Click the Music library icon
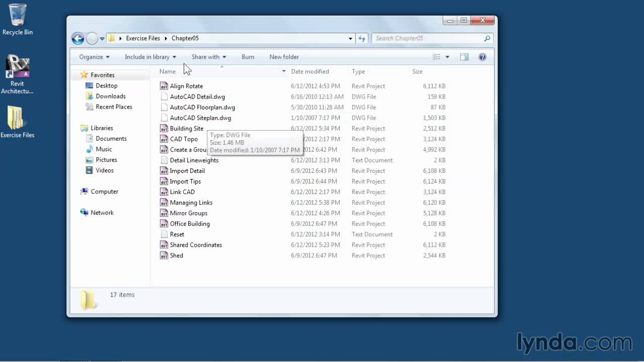This screenshot has height=362, width=644. pyautogui.click(x=89, y=149)
